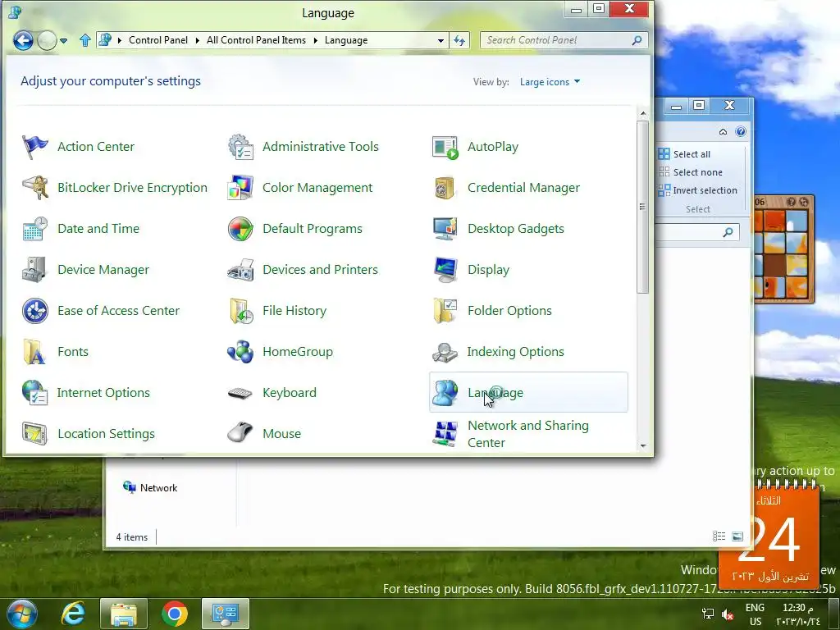
Task: Click the Display link text
Action: 488,270
